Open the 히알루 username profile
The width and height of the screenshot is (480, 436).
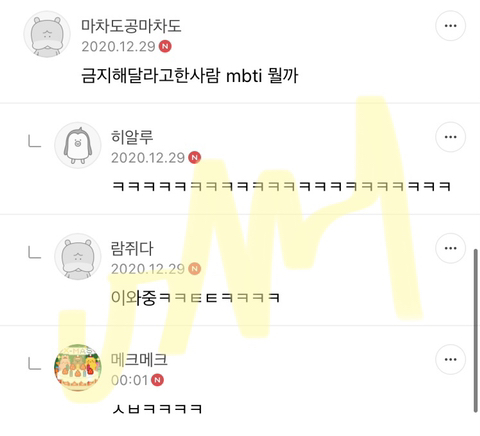pos(132,137)
